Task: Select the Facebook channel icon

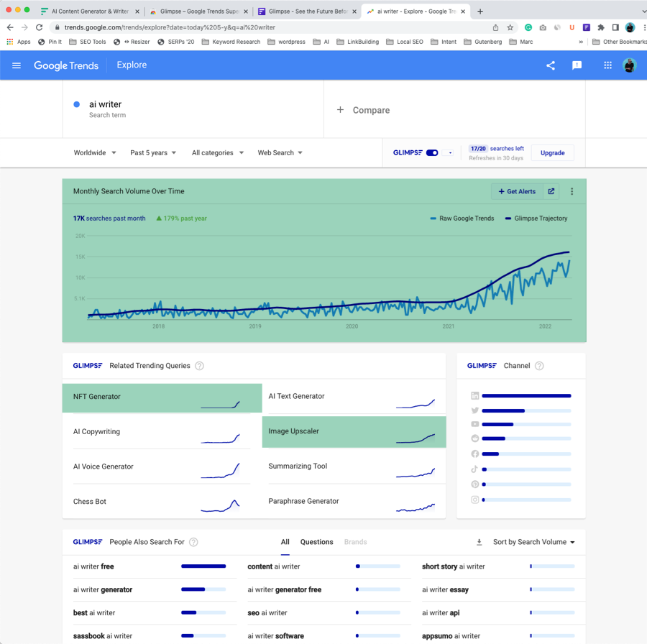Action: pyautogui.click(x=475, y=454)
